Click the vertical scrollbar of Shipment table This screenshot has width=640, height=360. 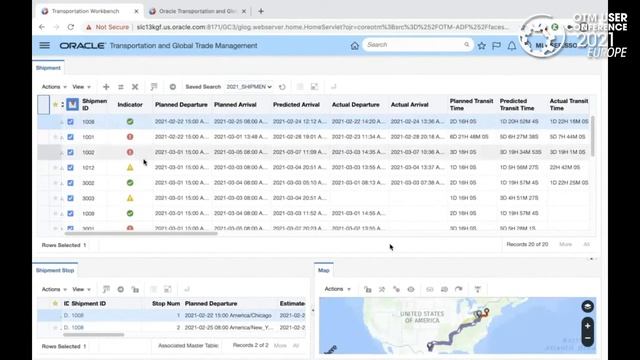(x=593, y=136)
